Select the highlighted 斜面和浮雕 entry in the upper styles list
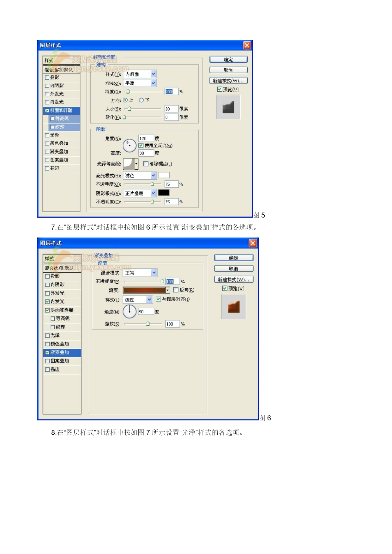 (61, 111)
